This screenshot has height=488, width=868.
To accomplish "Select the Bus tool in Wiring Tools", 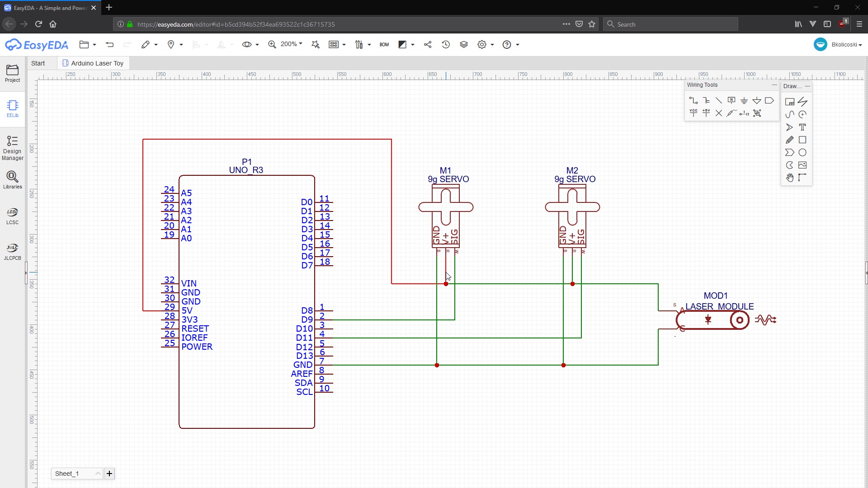I will point(706,100).
